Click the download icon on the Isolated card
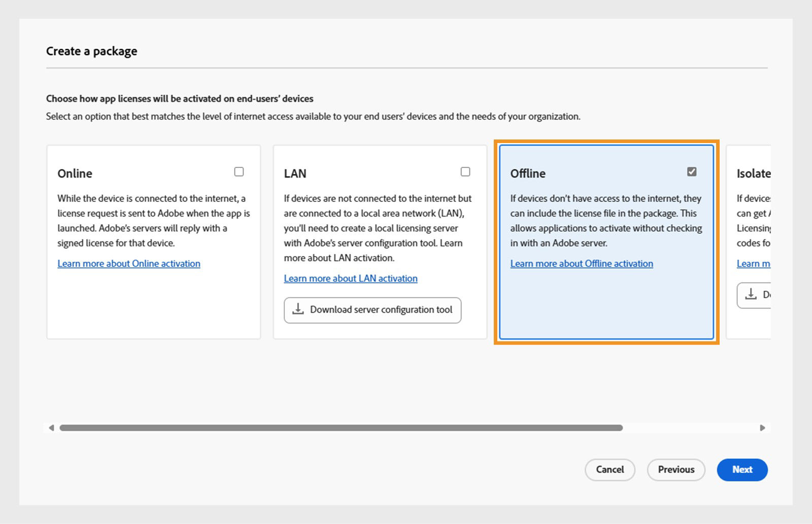Screen dimensions: 812x524 pyautogui.click(x=750, y=294)
